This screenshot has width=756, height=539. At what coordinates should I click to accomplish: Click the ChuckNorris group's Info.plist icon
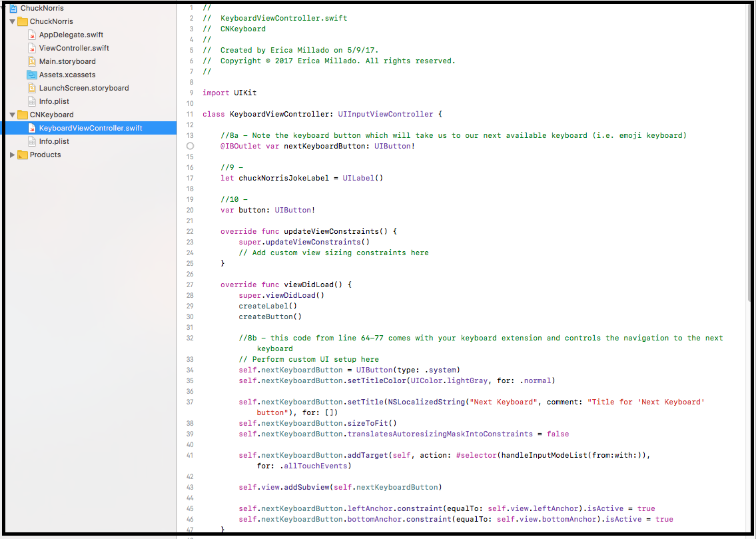(32, 101)
